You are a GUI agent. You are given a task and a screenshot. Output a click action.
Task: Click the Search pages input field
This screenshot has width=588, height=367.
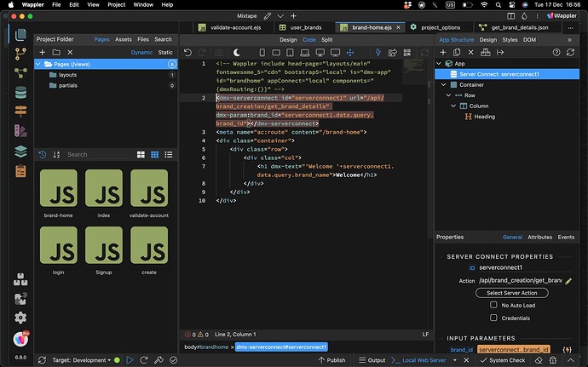coord(99,154)
